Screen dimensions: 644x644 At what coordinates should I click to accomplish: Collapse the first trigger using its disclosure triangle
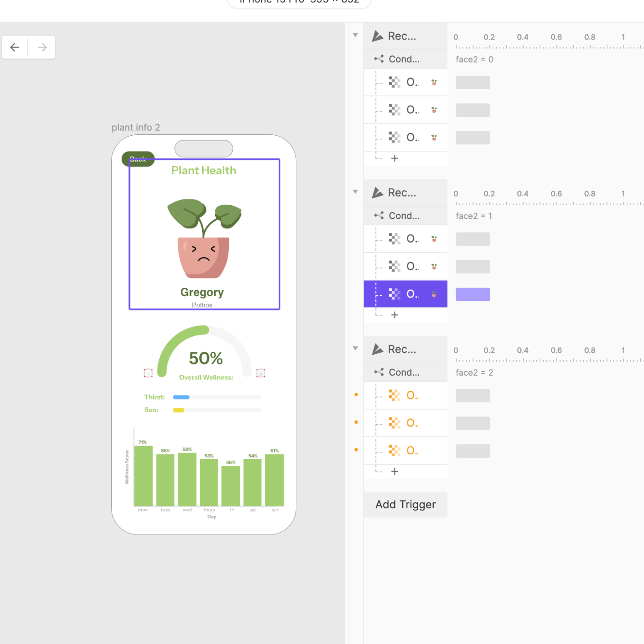(355, 34)
